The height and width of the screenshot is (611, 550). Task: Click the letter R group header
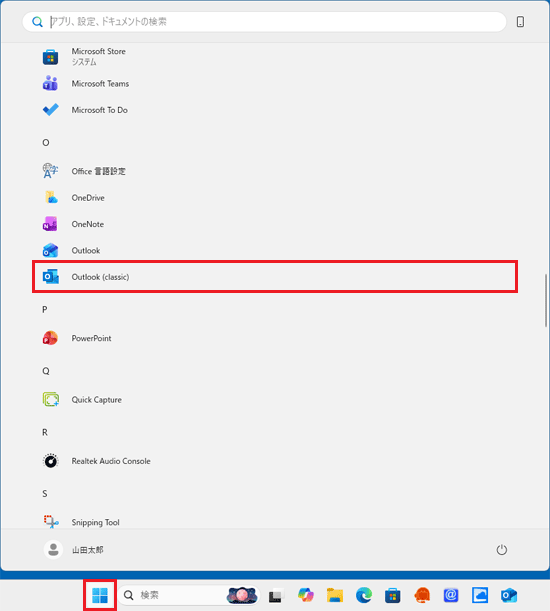[x=45, y=432]
